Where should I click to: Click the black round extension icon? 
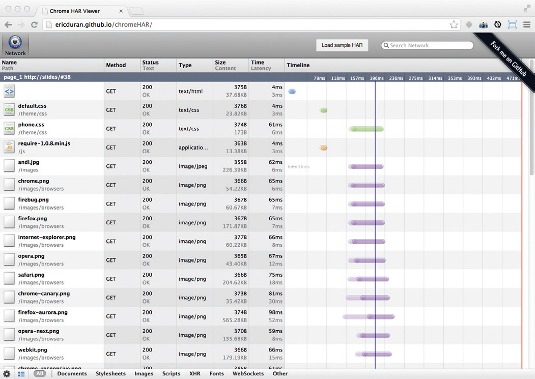[498, 25]
